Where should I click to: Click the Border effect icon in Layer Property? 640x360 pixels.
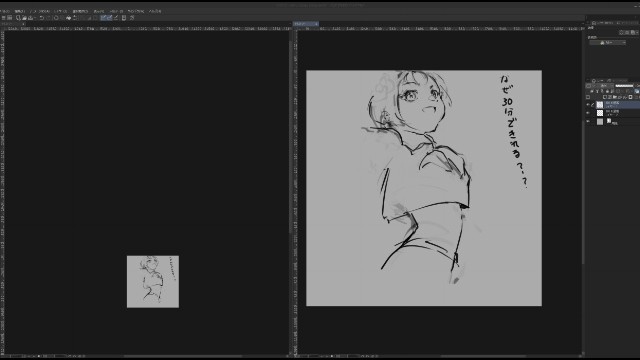[x=621, y=33]
